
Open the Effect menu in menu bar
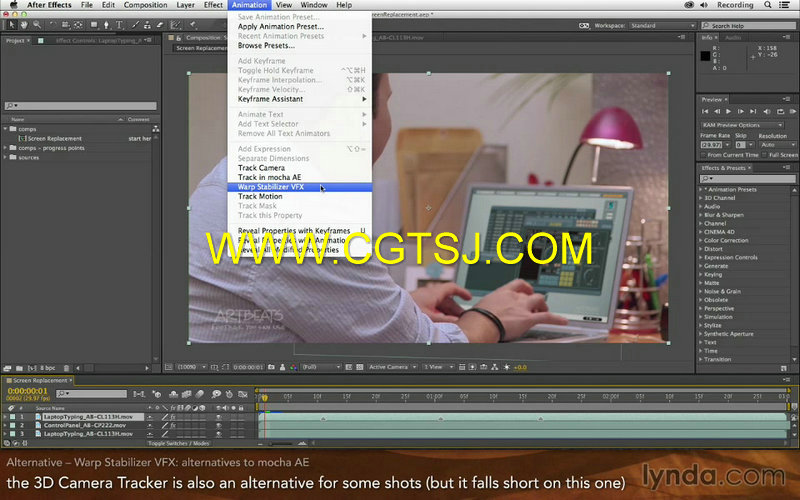pos(213,5)
